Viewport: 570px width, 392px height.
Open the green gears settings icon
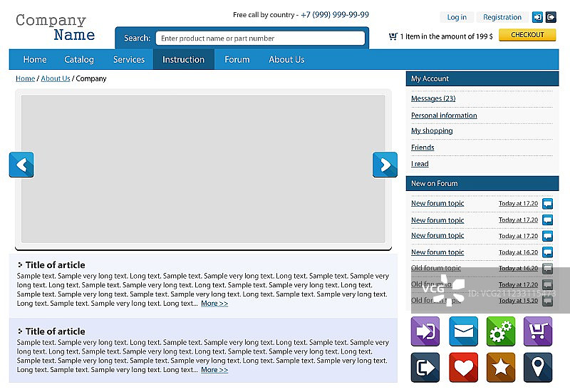tap(501, 331)
